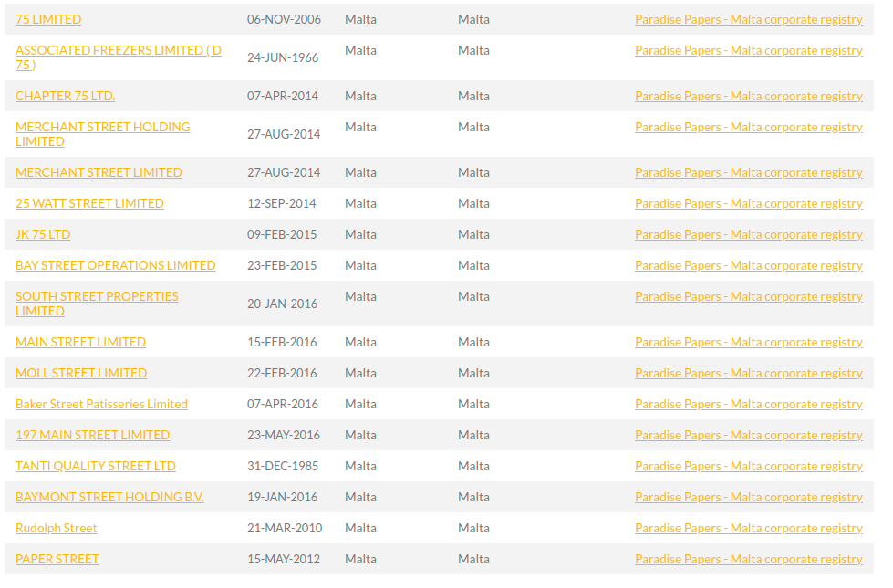Select the 197 MAIN STREET LIMITED link
The width and height of the screenshot is (893, 588).
pyautogui.click(x=92, y=435)
